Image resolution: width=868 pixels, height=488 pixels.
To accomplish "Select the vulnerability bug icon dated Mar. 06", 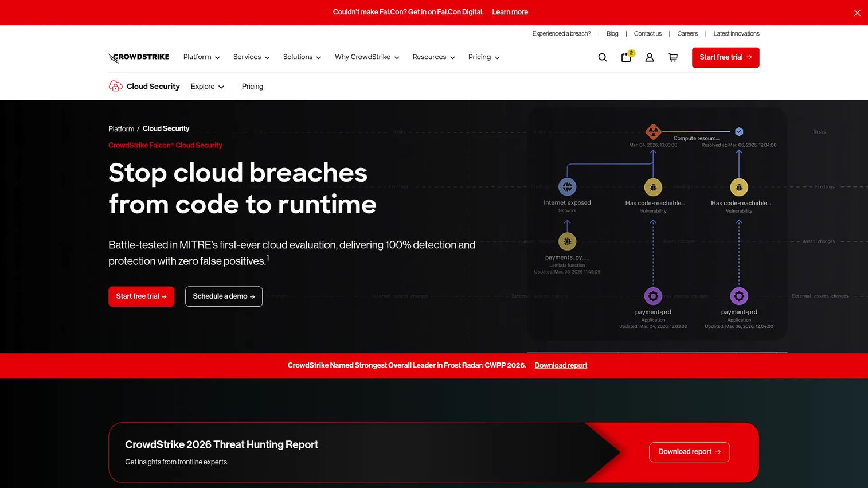I will [739, 187].
